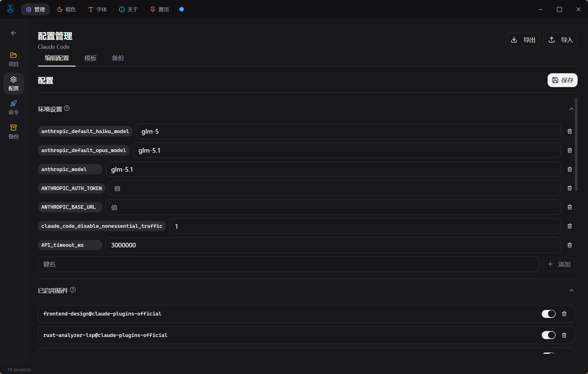Click the 10 projects status text
Viewport: 588px width, 374px height.
click(19, 370)
